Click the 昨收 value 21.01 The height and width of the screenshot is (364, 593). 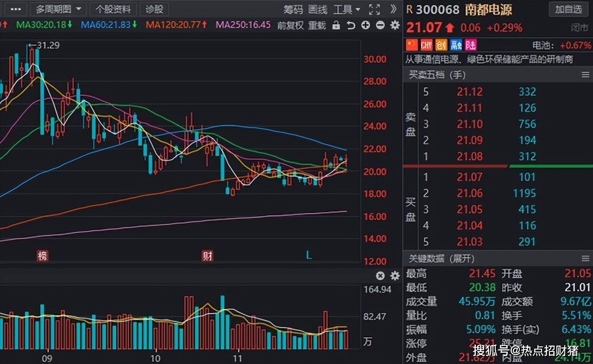578,288
